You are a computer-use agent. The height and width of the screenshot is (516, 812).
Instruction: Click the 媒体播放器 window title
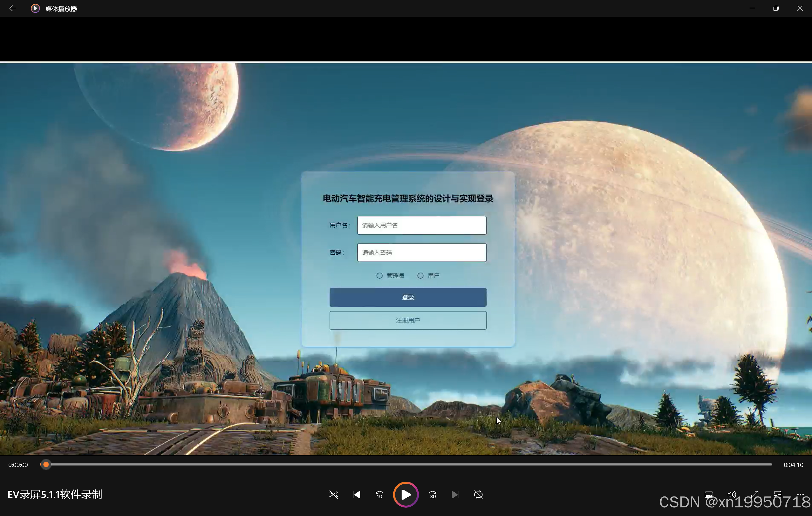pyautogui.click(x=61, y=9)
